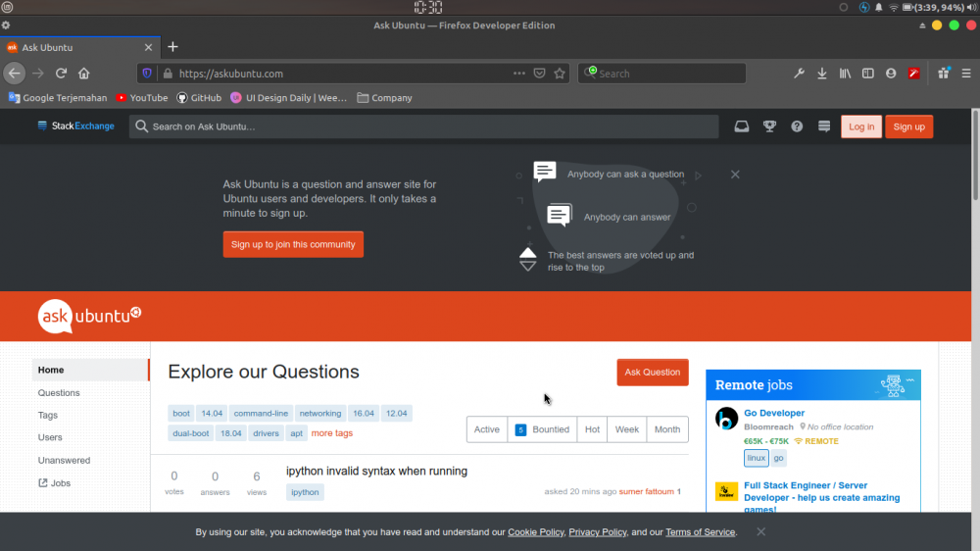Open the Stack Exchange site switcher icon
The image size is (980, 551).
[x=824, y=126]
